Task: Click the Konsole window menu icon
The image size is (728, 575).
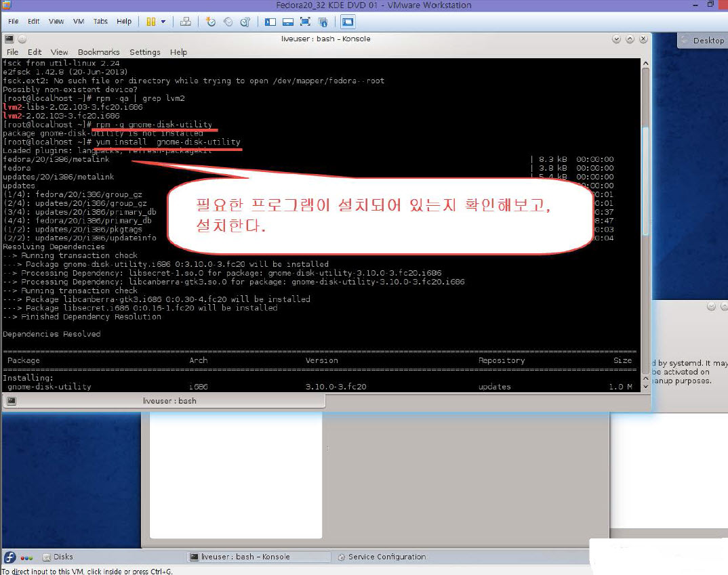Action: pos(9,39)
